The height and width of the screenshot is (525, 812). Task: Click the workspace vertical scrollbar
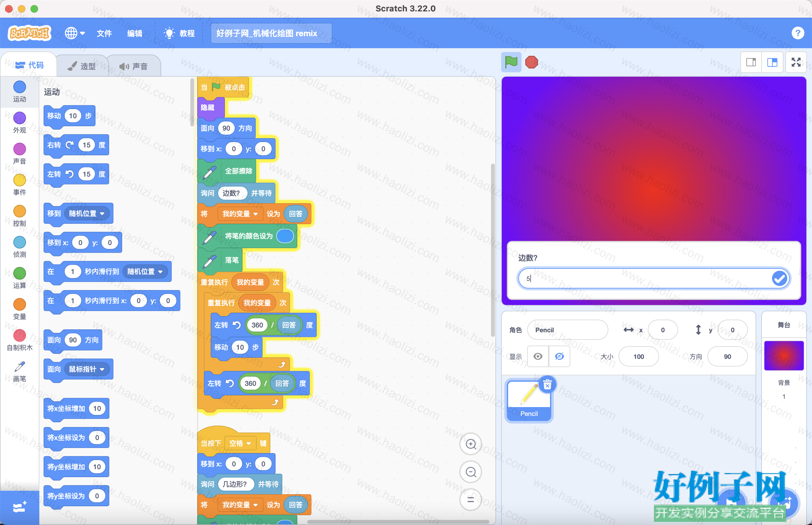[x=493, y=250]
